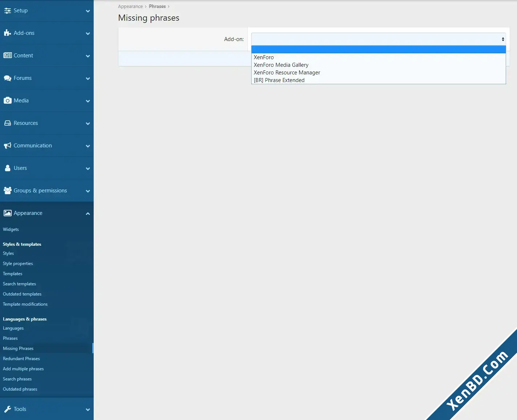Click the Missing phrases page title

click(x=149, y=18)
